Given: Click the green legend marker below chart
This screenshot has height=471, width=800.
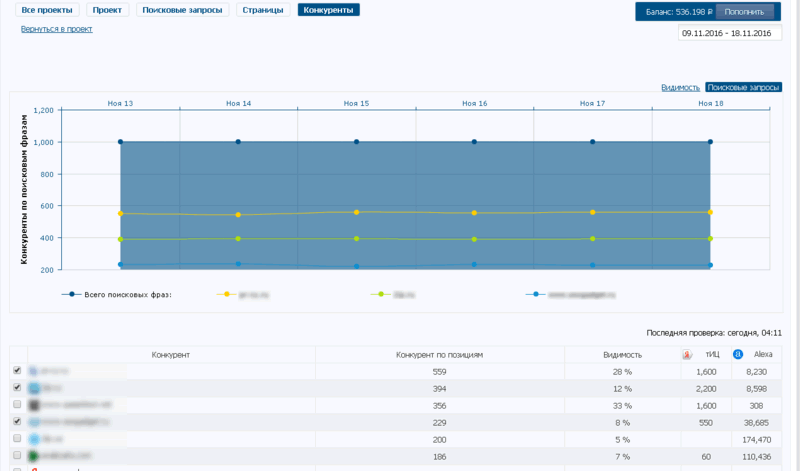Looking at the screenshot, I should click(x=381, y=294).
